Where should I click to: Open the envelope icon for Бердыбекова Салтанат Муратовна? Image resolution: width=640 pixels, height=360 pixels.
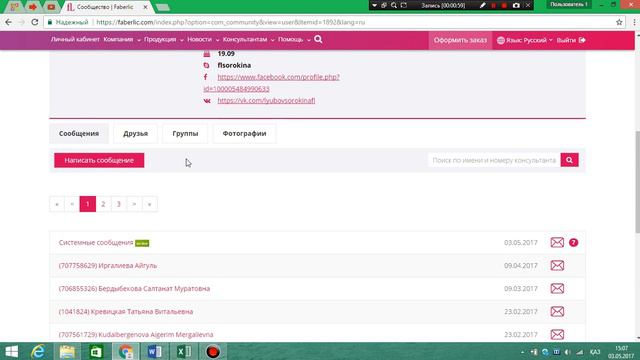557,289
